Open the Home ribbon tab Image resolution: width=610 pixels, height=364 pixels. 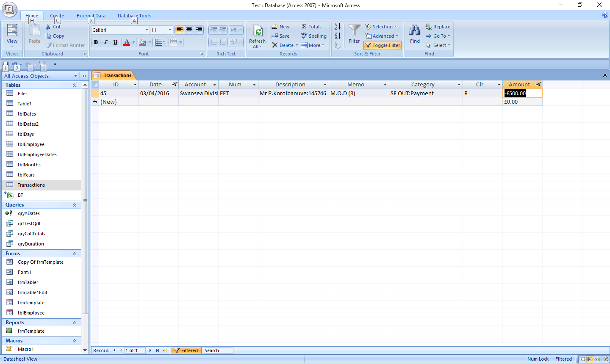coord(32,16)
